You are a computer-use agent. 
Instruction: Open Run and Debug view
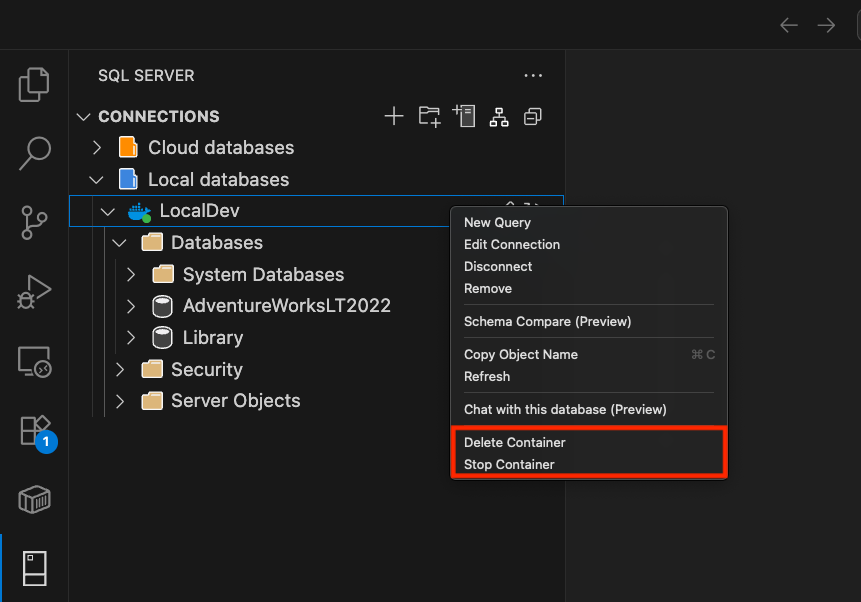pos(34,292)
